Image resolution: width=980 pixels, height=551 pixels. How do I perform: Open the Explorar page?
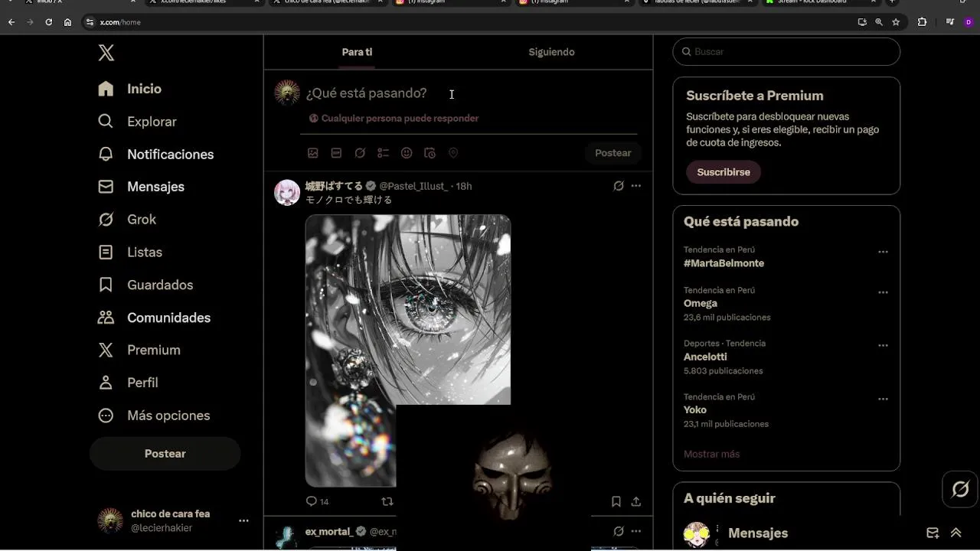tap(137, 122)
